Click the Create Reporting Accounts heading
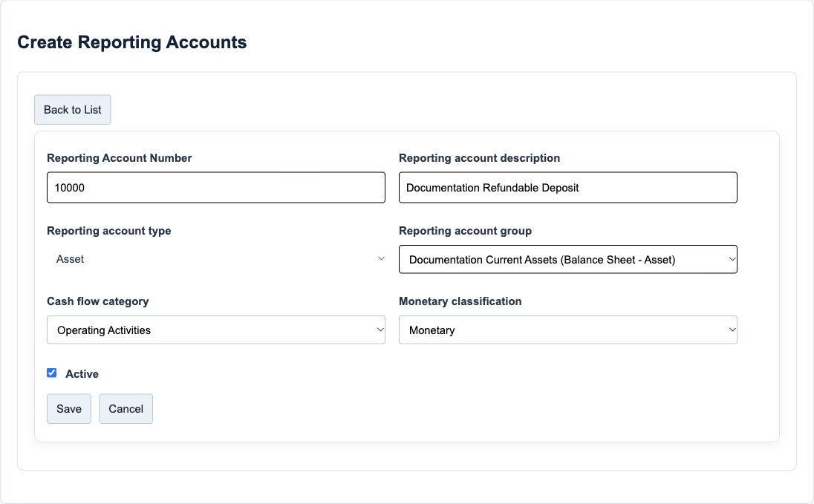This screenshot has width=814, height=504. [x=132, y=42]
